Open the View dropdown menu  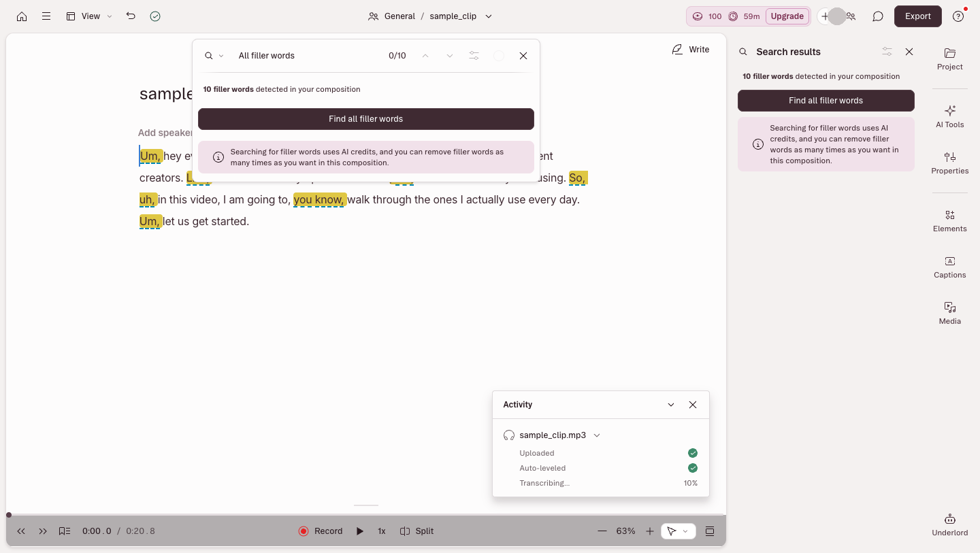click(x=89, y=16)
